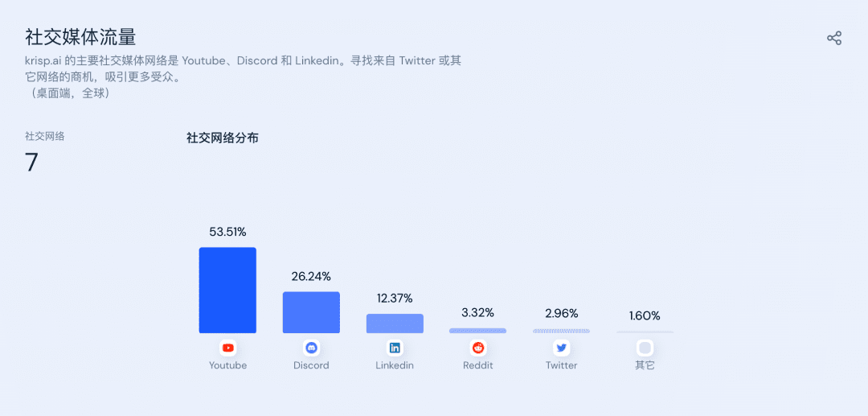868x416 pixels.
Task: Click the share icon
Action: click(834, 39)
